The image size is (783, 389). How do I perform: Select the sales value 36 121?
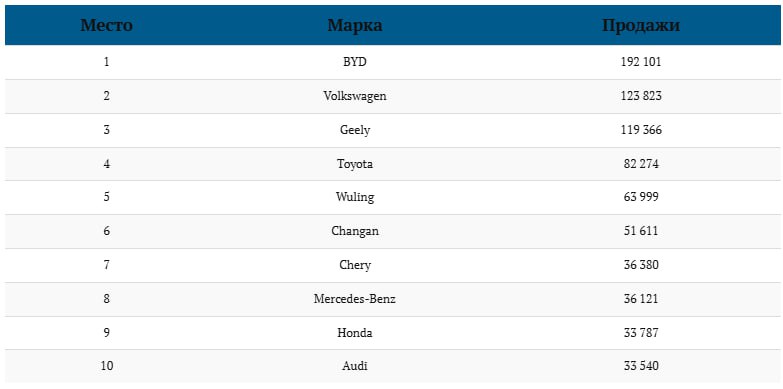(641, 299)
